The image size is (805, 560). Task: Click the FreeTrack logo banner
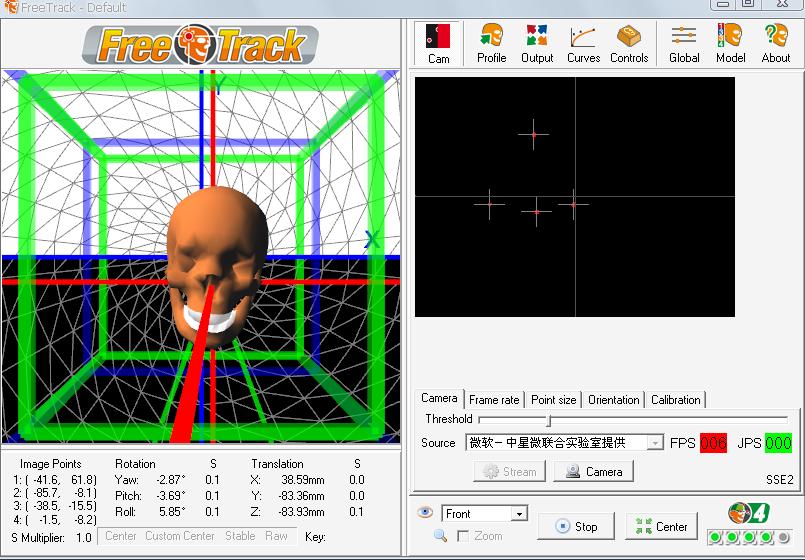point(200,45)
